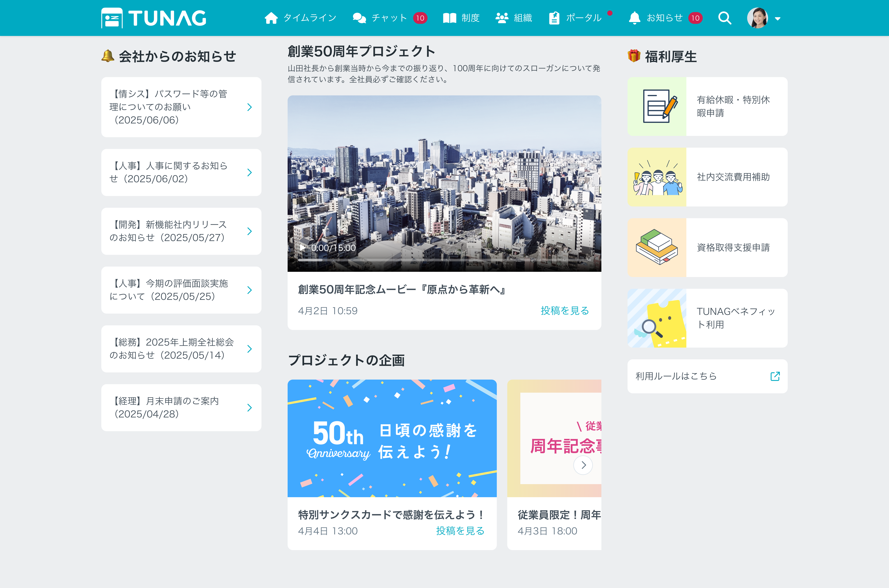The image size is (889, 588).
Task: Open the 制度 menu
Action: point(461,18)
